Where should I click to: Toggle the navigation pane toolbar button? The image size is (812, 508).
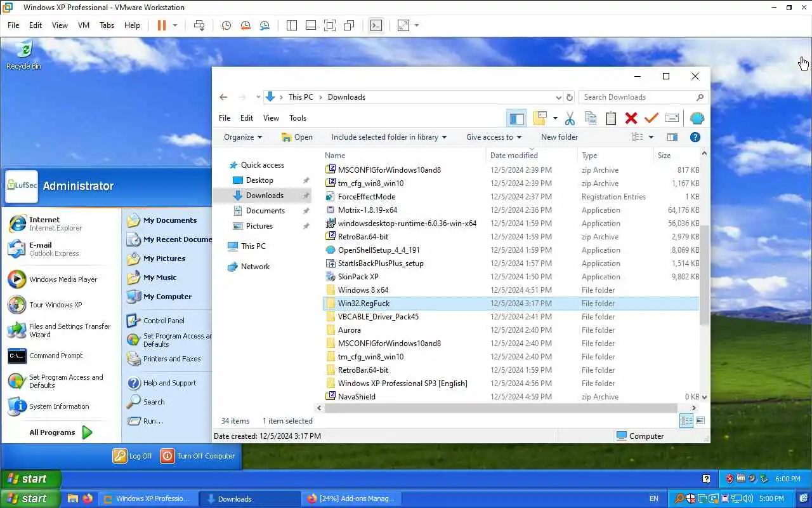[517, 118]
